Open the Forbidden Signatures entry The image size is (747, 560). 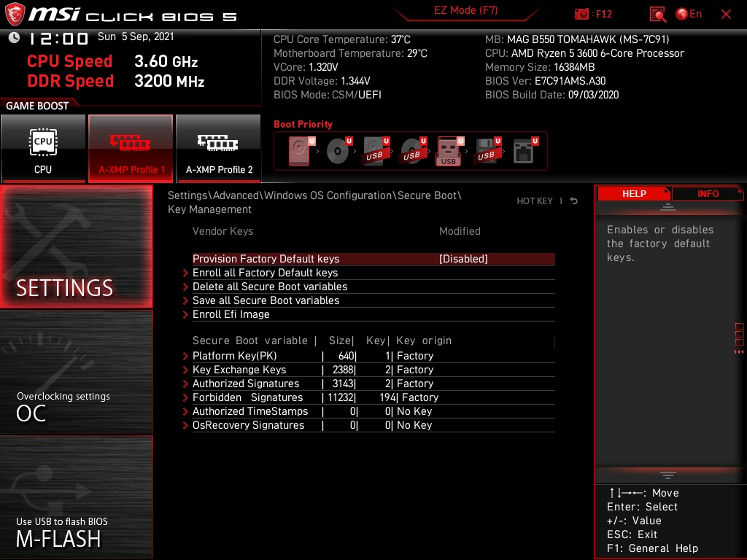point(373,397)
